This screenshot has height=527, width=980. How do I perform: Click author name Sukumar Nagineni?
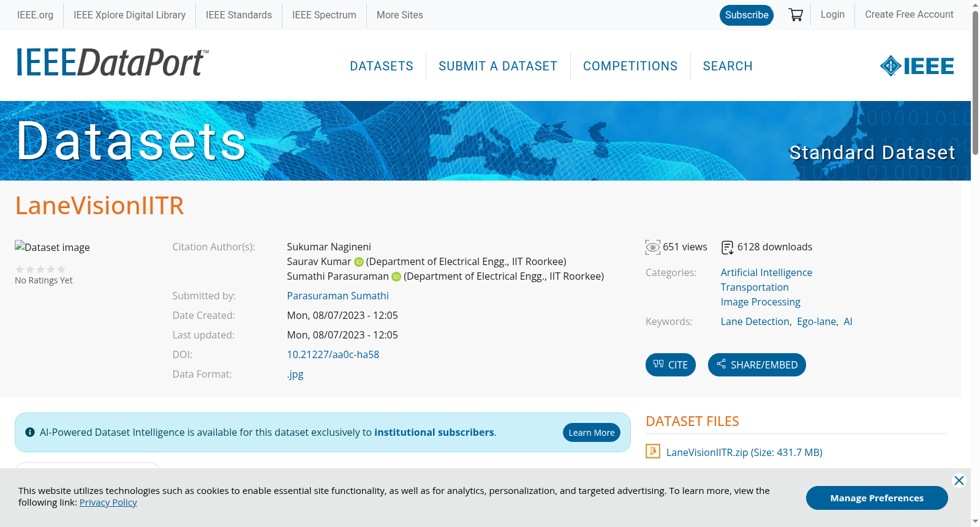pos(329,247)
